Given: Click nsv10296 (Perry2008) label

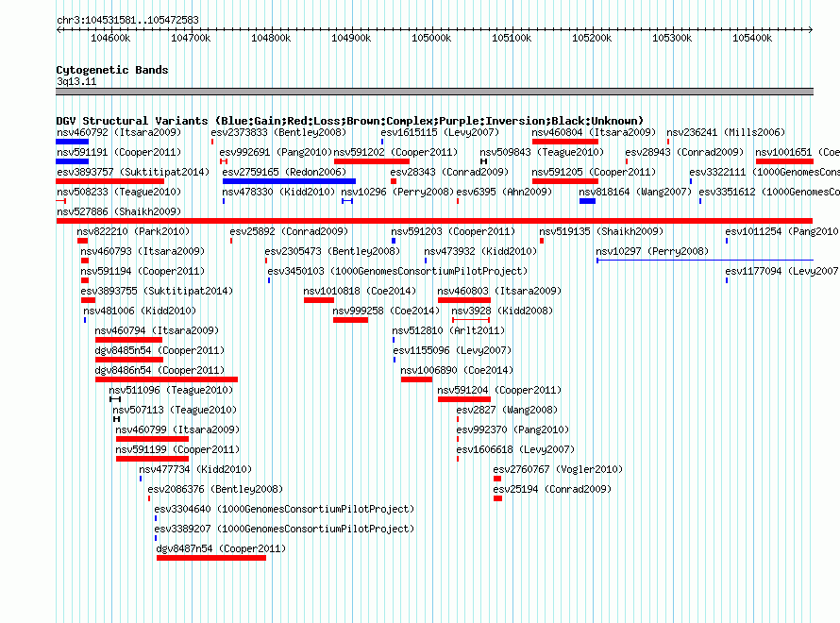Looking at the screenshot, I should point(397,192).
